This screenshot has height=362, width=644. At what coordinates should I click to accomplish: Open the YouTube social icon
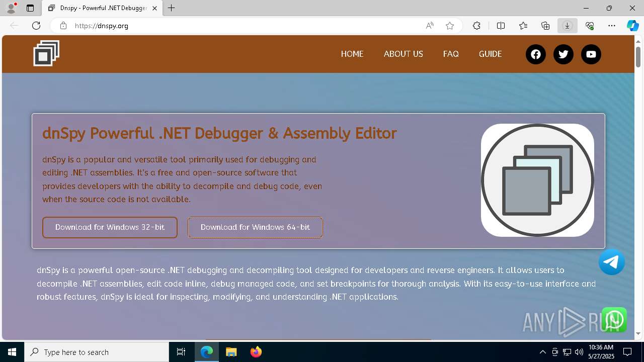591,54
